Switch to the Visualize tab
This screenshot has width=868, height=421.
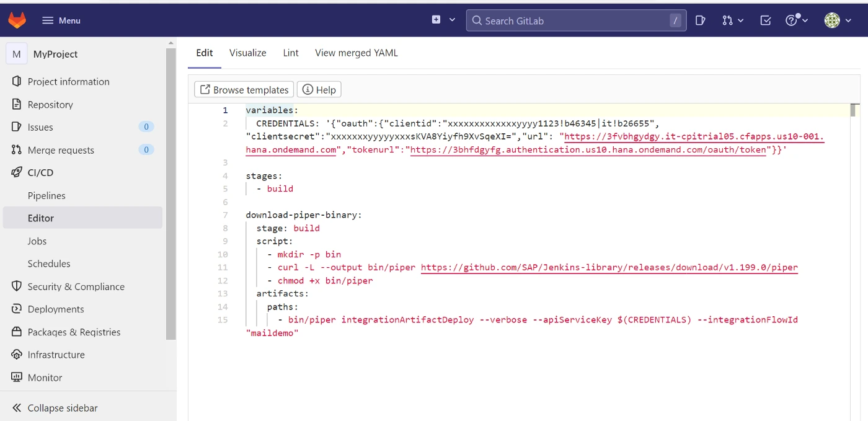pyautogui.click(x=247, y=53)
